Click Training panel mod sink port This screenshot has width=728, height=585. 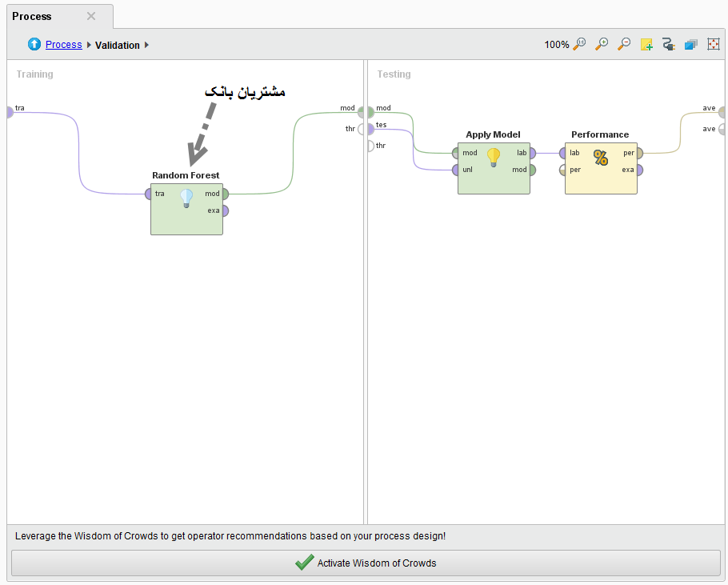pyautogui.click(x=360, y=112)
